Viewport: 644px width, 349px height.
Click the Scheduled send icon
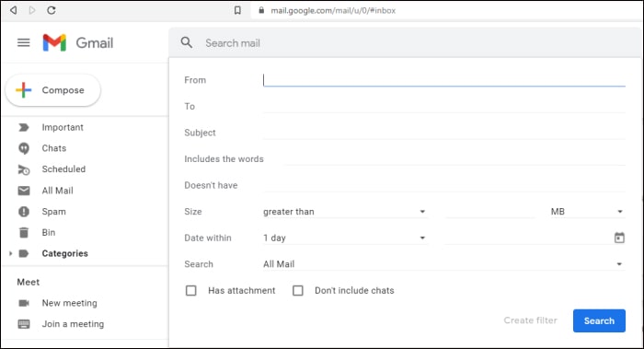tap(24, 169)
